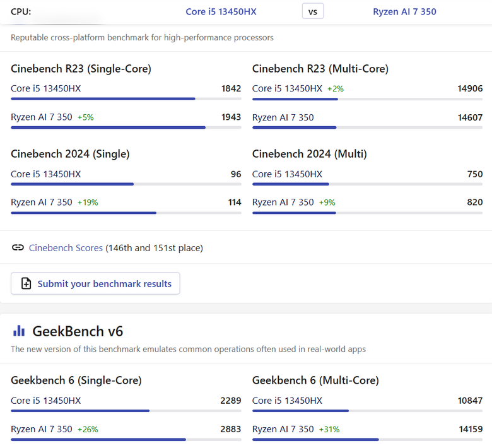The width and height of the screenshot is (492, 448).
Task: Click Submit your benchmark results button
Action: tap(95, 283)
